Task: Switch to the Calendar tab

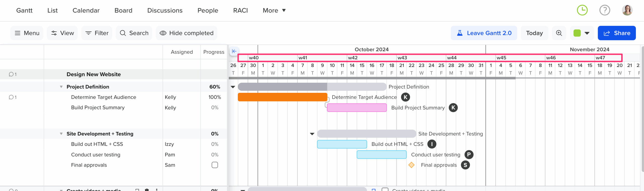Action: (x=86, y=10)
